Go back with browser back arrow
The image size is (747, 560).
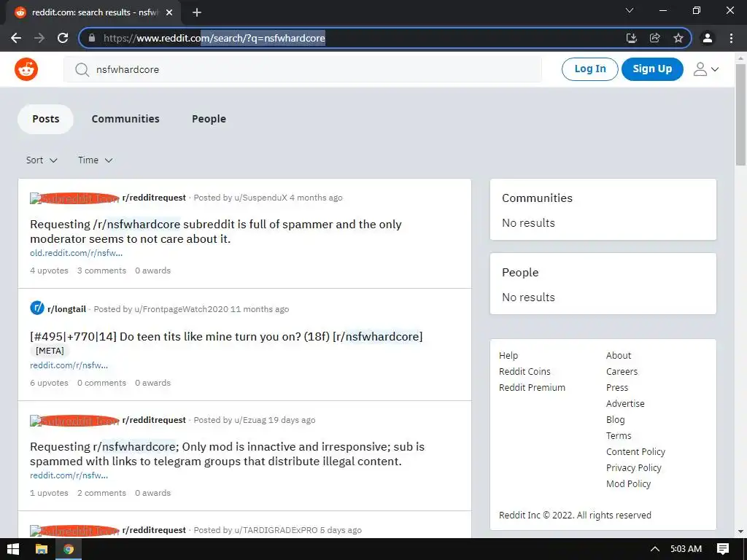16,38
